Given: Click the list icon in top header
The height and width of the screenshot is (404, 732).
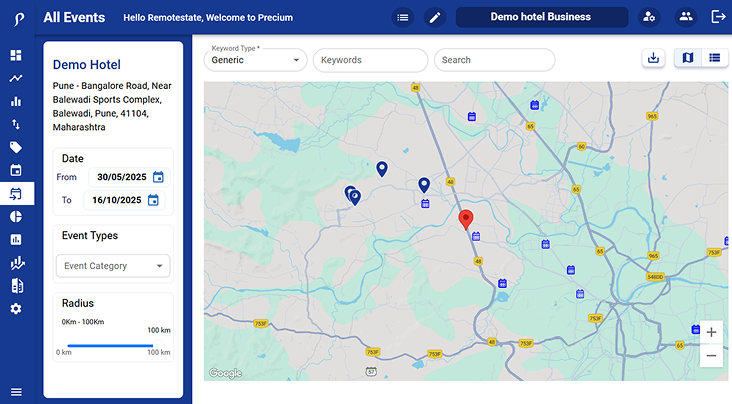Looking at the screenshot, I should click(x=402, y=18).
